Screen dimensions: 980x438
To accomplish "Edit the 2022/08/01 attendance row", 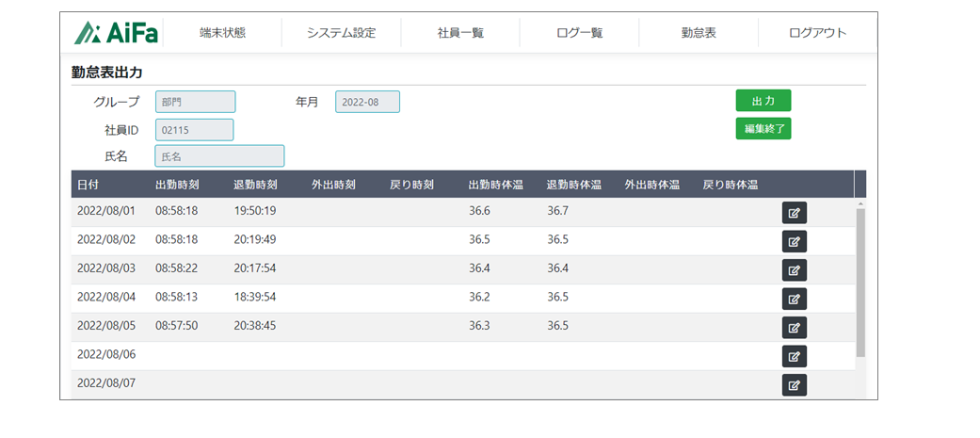I will point(794,213).
